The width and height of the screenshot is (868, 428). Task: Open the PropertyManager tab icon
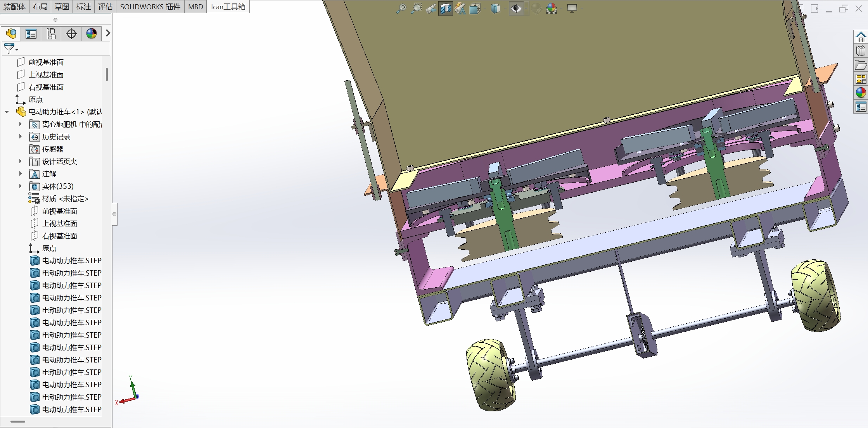point(31,34)
